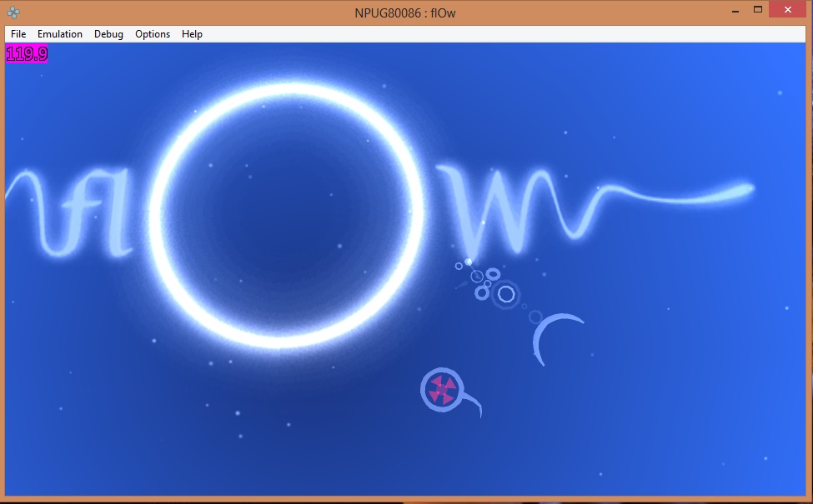
Task: Open the Emulation menu
Action: [60, 34]
